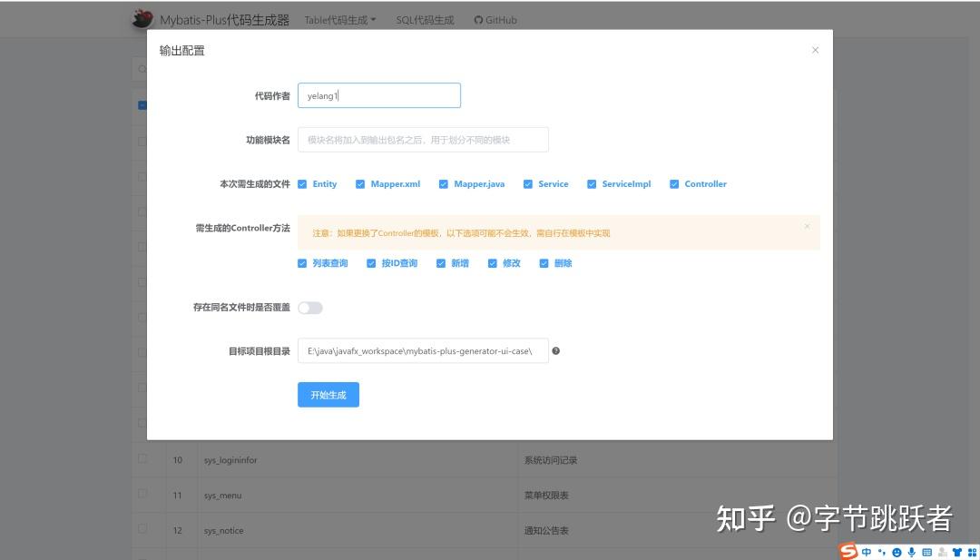Click the Sogou S logo in the tray
Image resolution: width=980 pixels, height=560 pixels.
click(848, 550)
